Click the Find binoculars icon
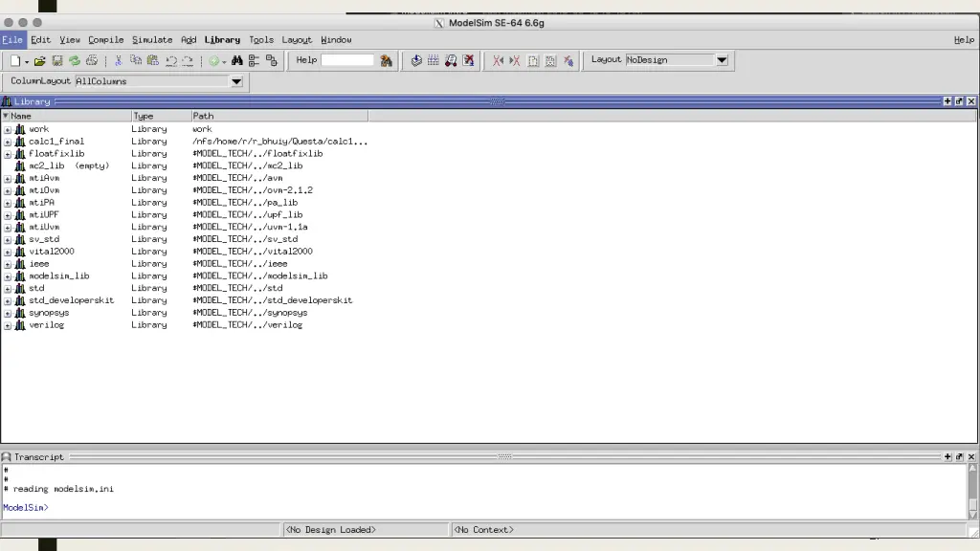The width and height of the screenshot is (980, 551). [237, 60]
